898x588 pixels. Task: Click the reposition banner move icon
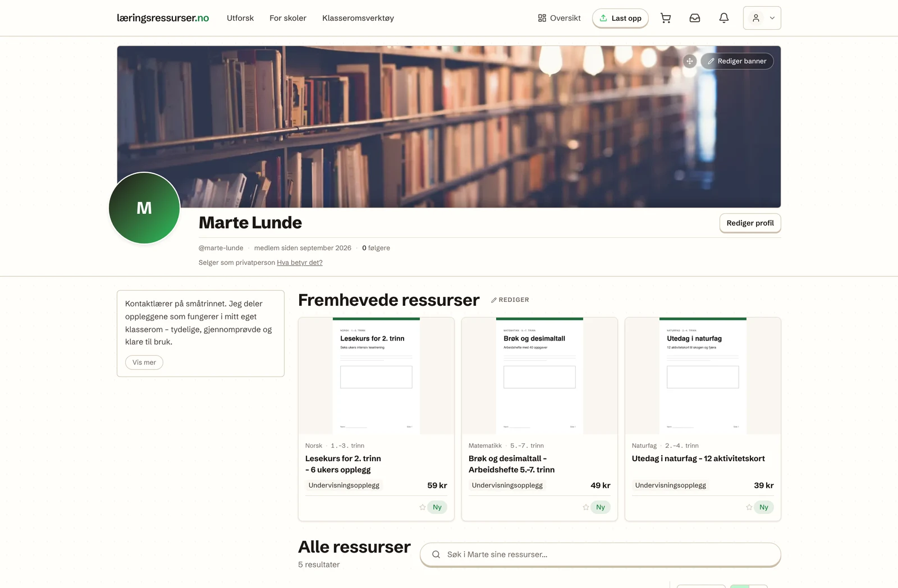pyautogui.click(x=690, y=61)
